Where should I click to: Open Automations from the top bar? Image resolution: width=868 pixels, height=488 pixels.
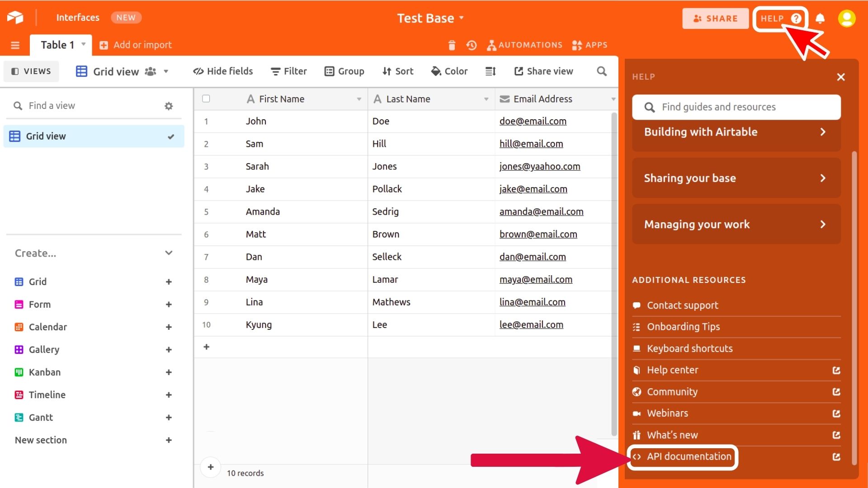[x=524, y=45]
